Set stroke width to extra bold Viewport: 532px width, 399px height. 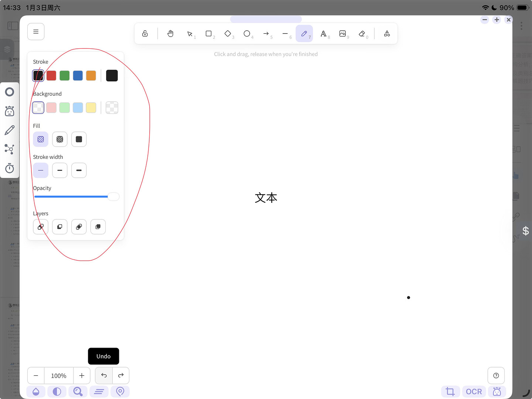[x=79, y=170]
